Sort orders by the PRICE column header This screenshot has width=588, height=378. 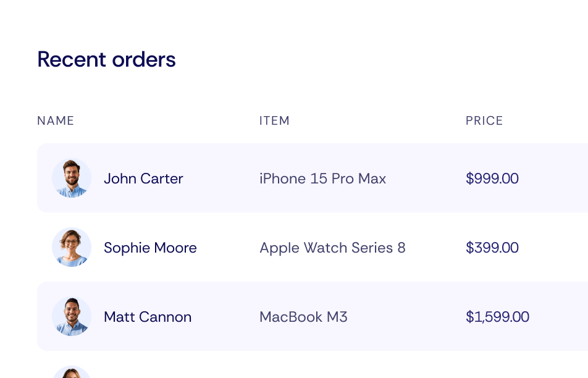[484, 120]
